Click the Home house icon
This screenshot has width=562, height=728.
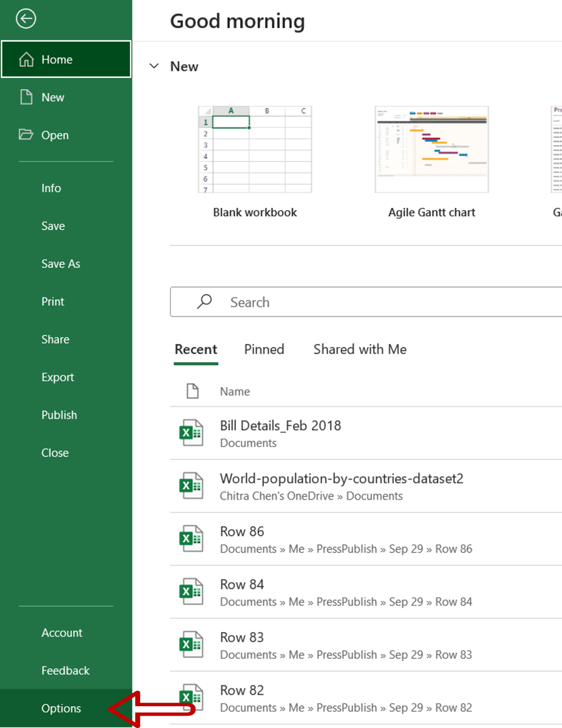click(26, 59)
